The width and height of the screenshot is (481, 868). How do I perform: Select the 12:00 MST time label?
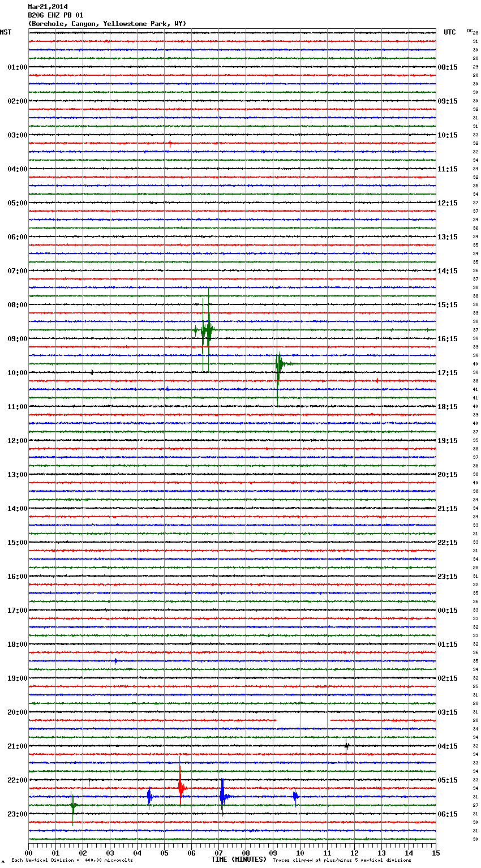[x=18, y=441]
